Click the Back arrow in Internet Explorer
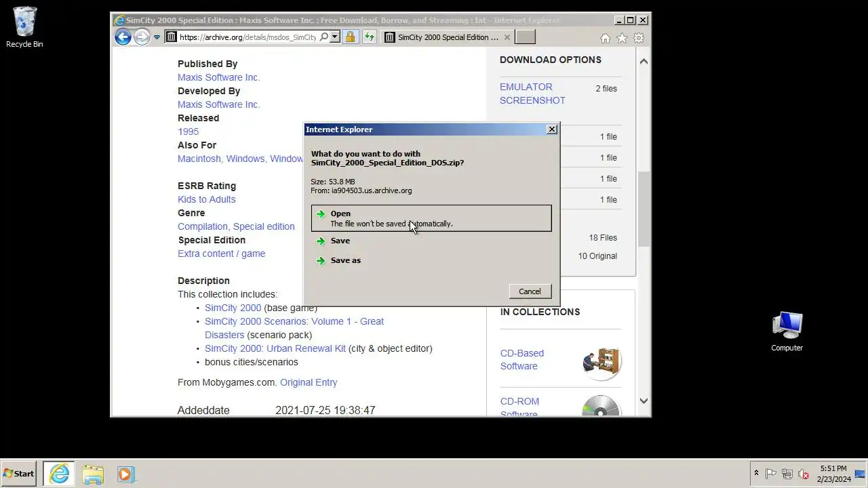The width and height of the screenshot is (868, 488). tap(123, 37)
